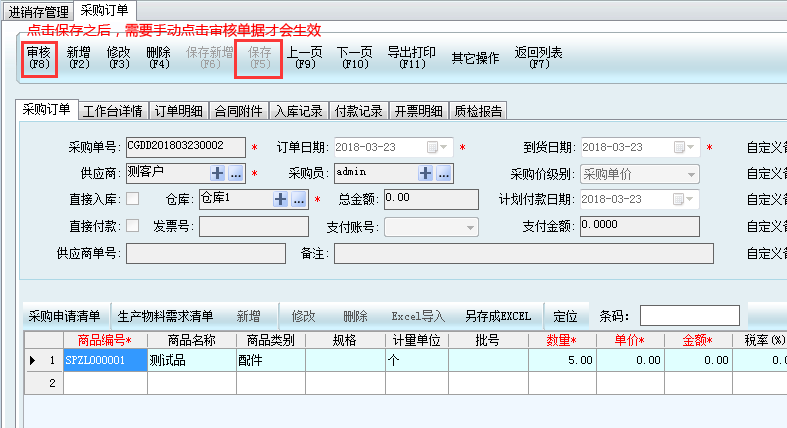Open the 采购员 lookup ellipsis button

click(x=443, y=173)
